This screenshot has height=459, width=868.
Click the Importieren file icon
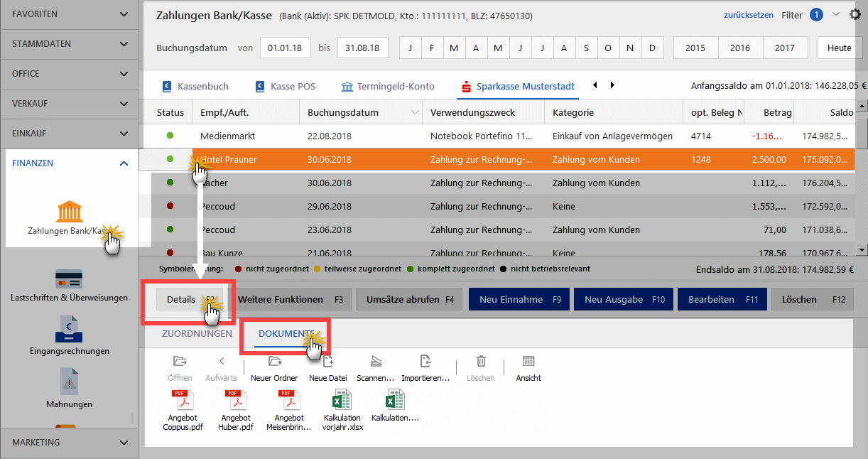point(425,361)
